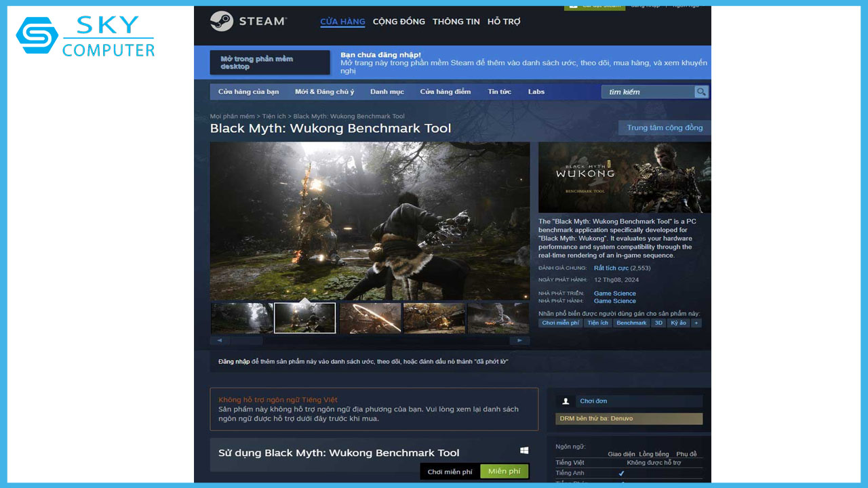Open the Cửa hàng điểm tab
The image size is (868, 488).
click(445, 91)
